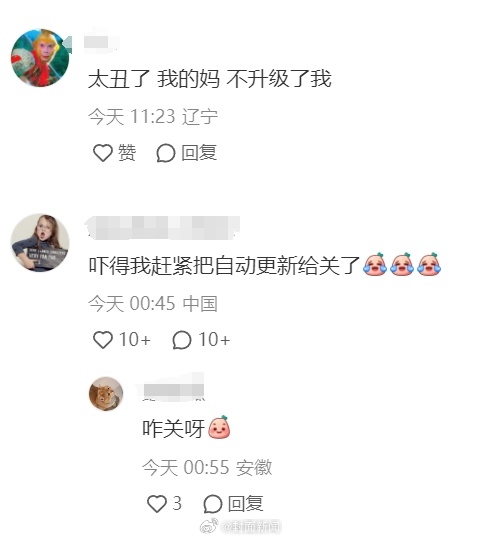Open the Monkey King avatar profile
The image size is (483, 541).
pos(40,58)
